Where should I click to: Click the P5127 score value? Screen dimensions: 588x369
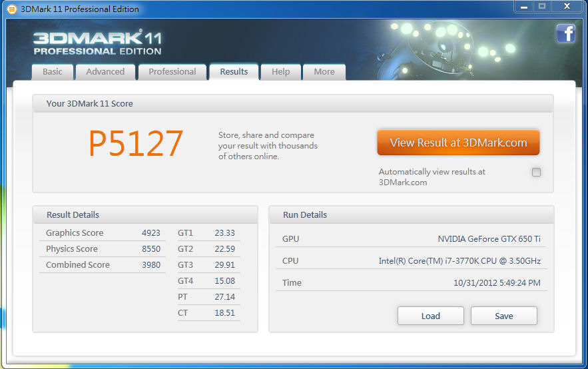136,144
